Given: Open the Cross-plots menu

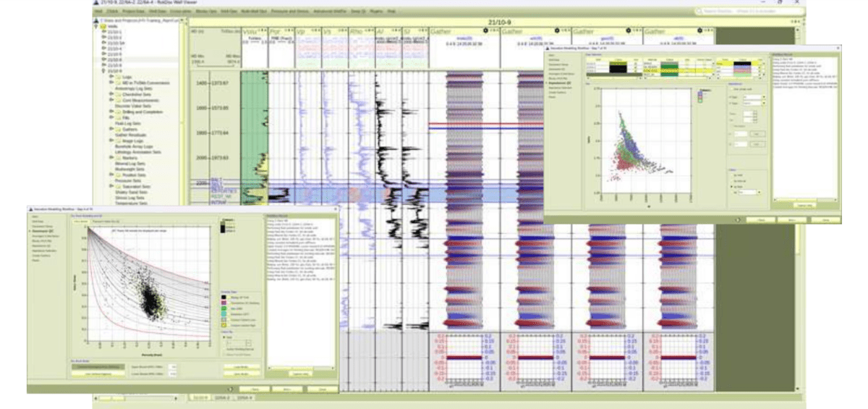Looking at the screenshot, I should (x=181, y=12).
